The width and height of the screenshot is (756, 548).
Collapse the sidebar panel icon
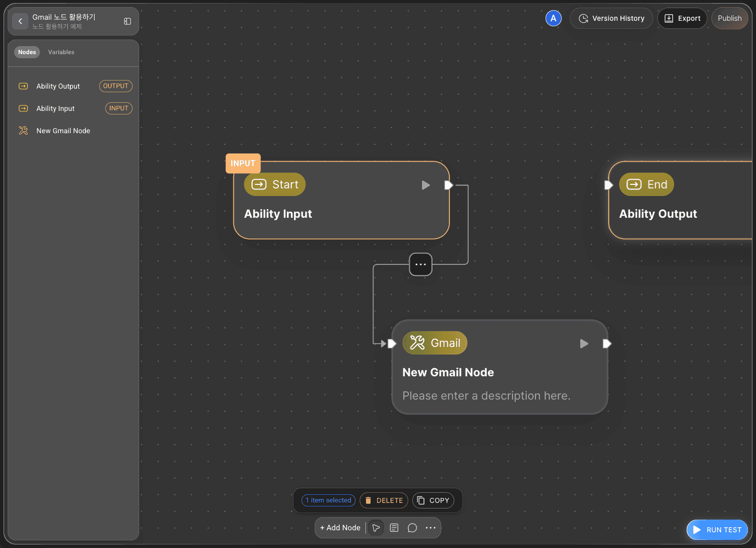[x=128, y=21]
